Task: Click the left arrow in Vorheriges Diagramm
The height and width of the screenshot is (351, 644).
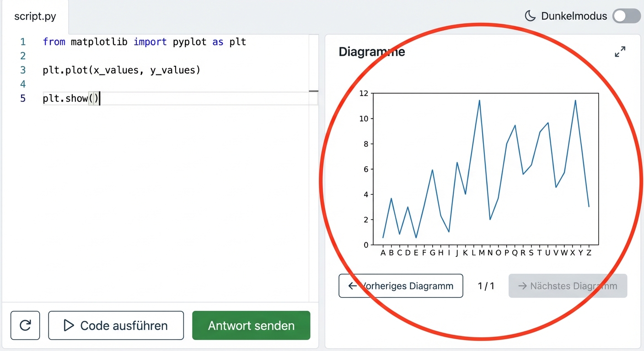Action: pyautogui.click(x=353, y=286)
